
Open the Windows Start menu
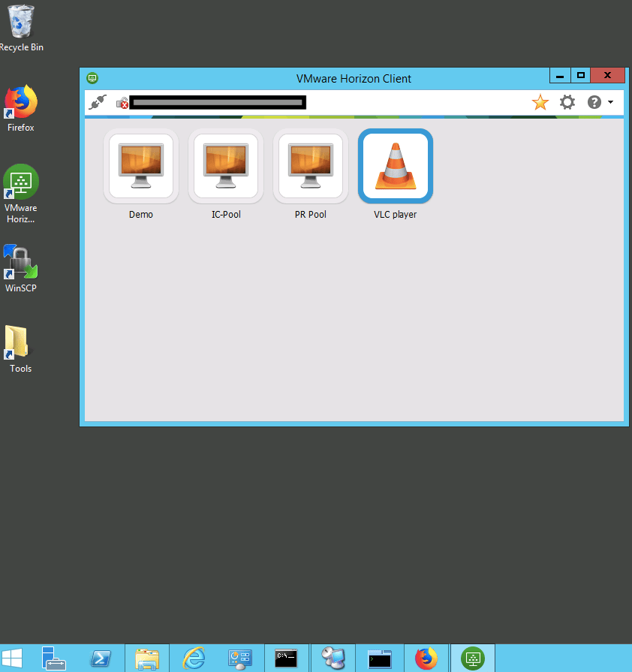pos(12,658)
